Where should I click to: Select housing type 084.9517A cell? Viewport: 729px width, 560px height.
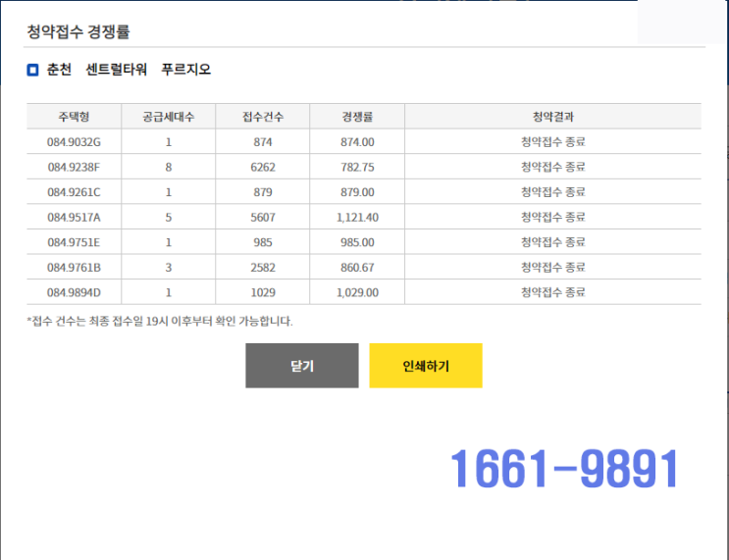[74, 217]
